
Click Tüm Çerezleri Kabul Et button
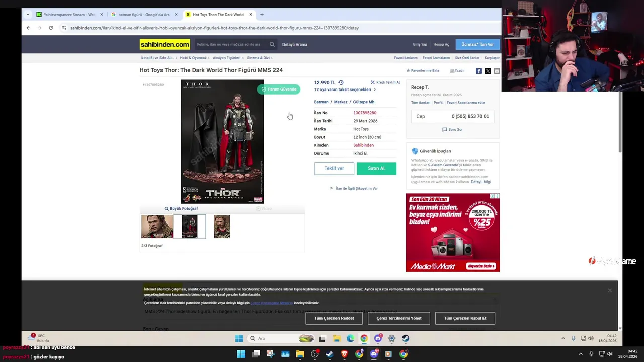tap(465, 318)
